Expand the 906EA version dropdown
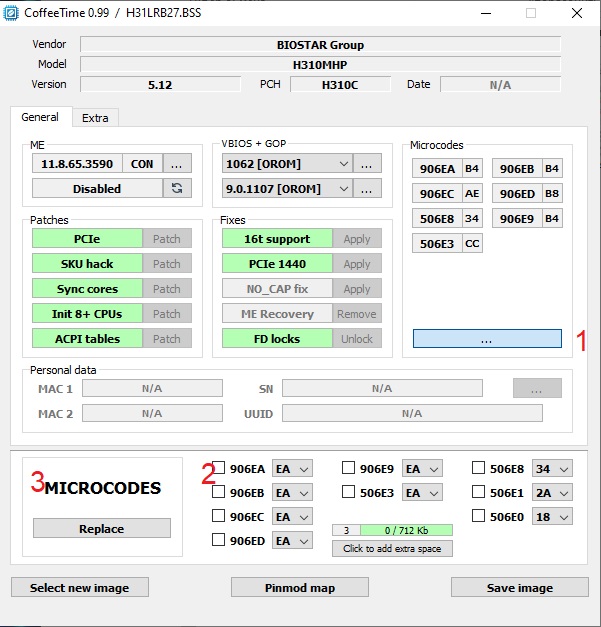This screenshot has width=601, height=627. [x=292, y=469]
